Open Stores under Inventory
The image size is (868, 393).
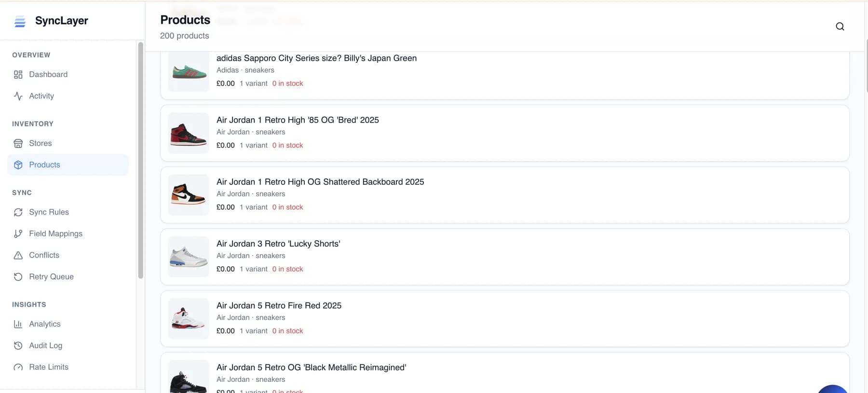point(68,143)
